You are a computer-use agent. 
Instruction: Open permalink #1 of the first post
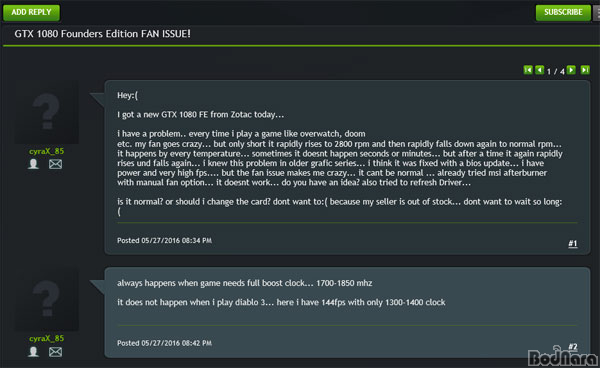tap(572, 243)
